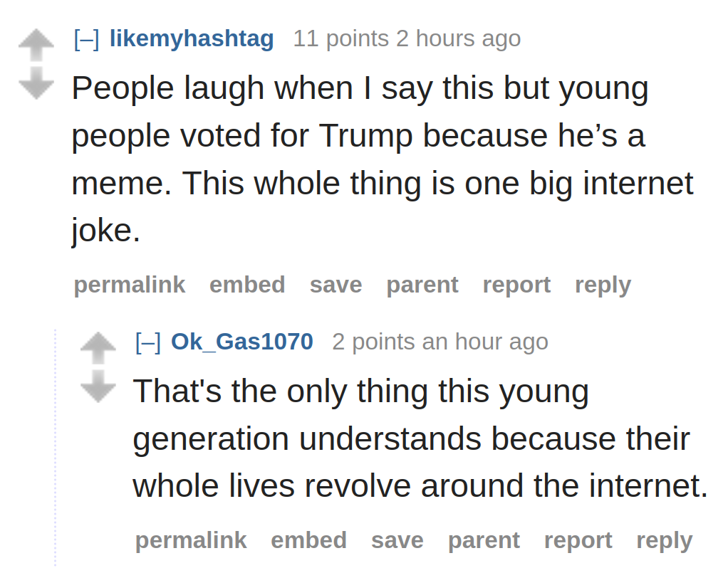Image resolution: width=728 pixels, height=568 pixels.
Task: Upvote the Ok_Gas1070 reply
Action: (x=98, y=348)
